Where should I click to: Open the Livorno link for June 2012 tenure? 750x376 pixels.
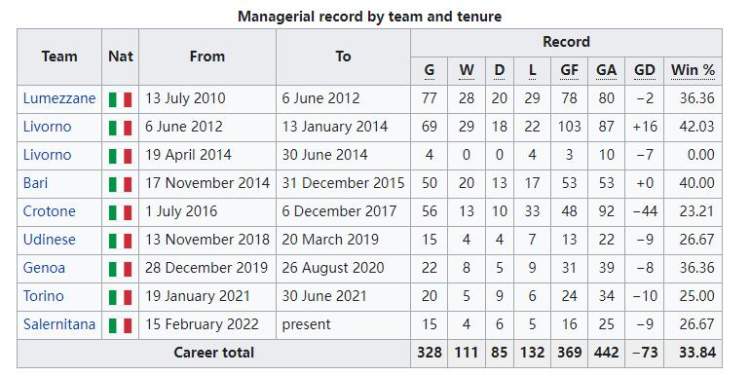click(47, 126)
